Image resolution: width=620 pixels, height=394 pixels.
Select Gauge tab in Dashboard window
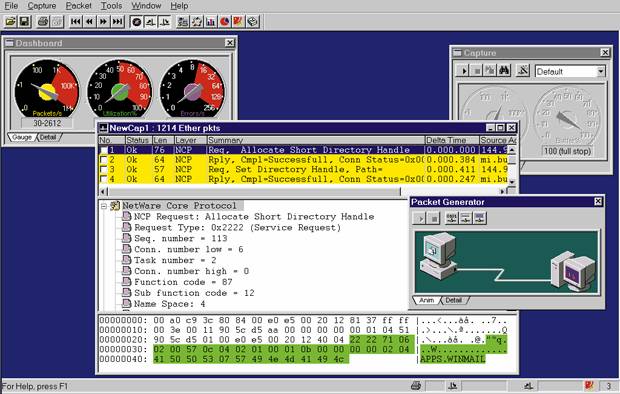pos(22,137)
